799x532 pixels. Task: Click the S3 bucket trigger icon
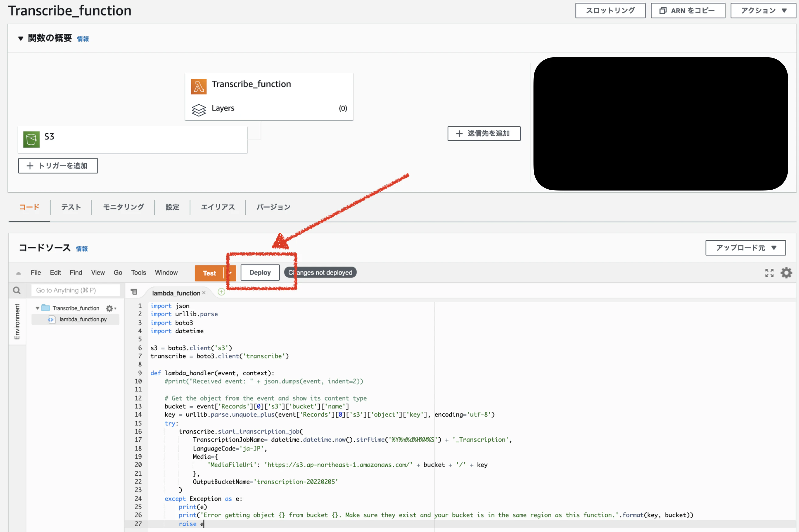click(31, 139)
